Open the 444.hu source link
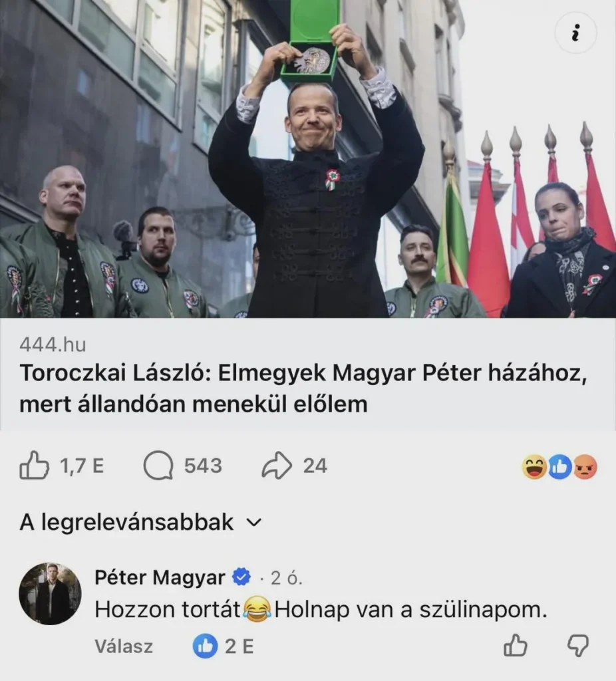The image size is (616, 681). coord(53,345)
